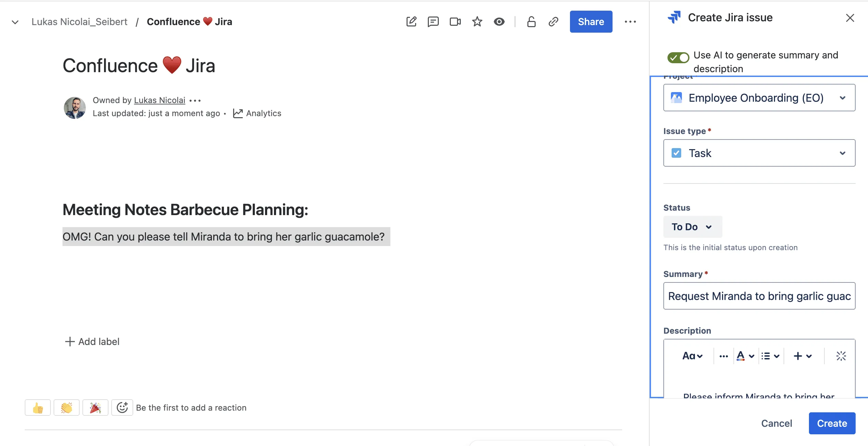
Task: Click Add label
Action: (92, 341)
